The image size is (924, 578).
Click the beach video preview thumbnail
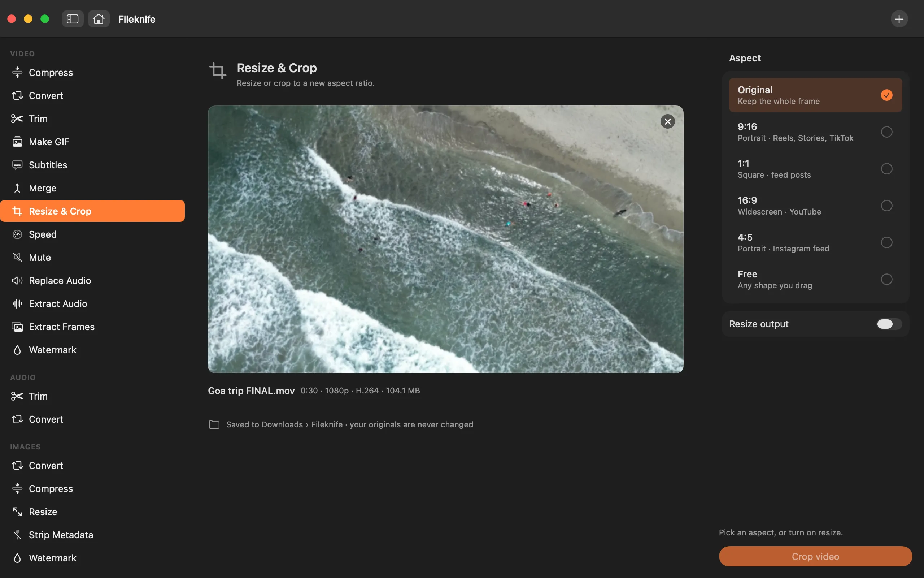[x=446, y=239]
